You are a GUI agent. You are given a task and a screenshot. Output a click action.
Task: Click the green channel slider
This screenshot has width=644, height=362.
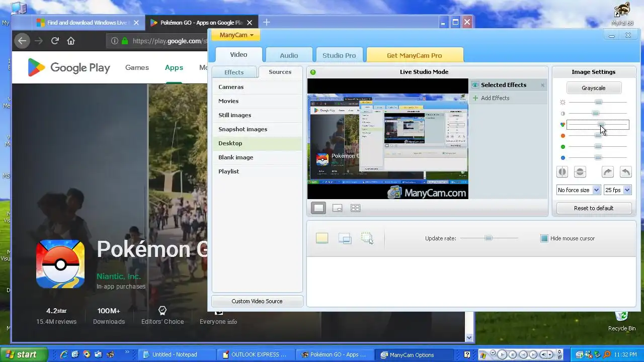[x=598, y=147]
